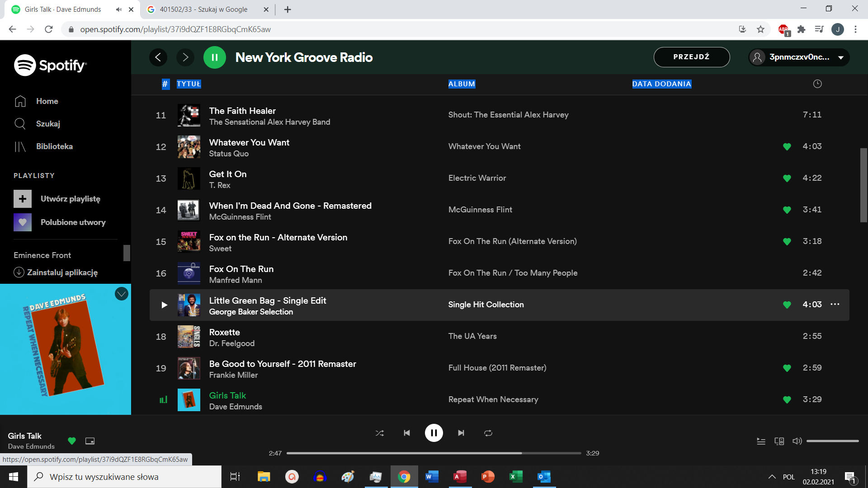Open the user account dropdown menu

point(799,57)
